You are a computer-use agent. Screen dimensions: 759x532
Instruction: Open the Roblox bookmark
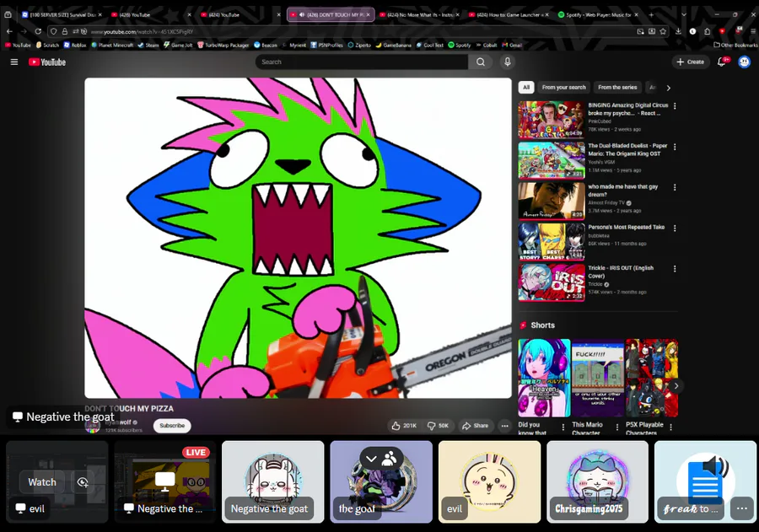click(75, 45)
